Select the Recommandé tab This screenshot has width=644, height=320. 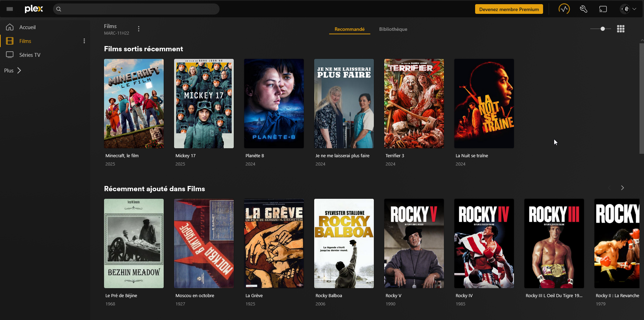(350, 29)
